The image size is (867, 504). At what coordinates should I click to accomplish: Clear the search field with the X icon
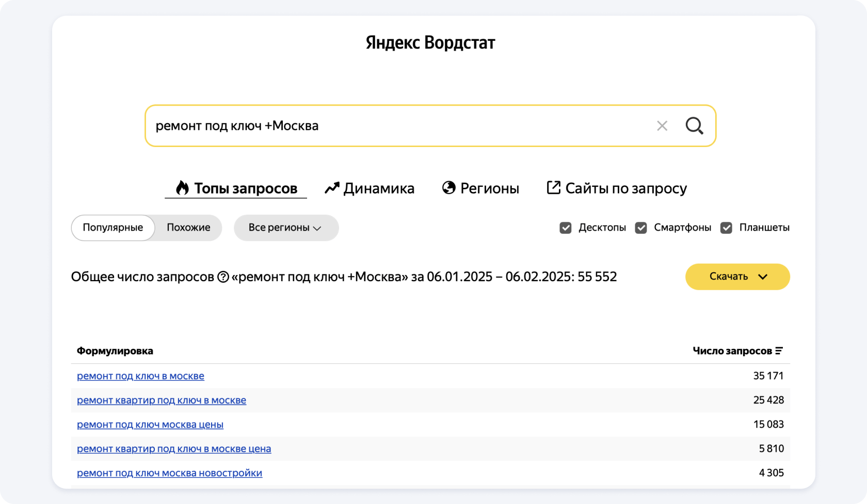(x=662, y=126)
